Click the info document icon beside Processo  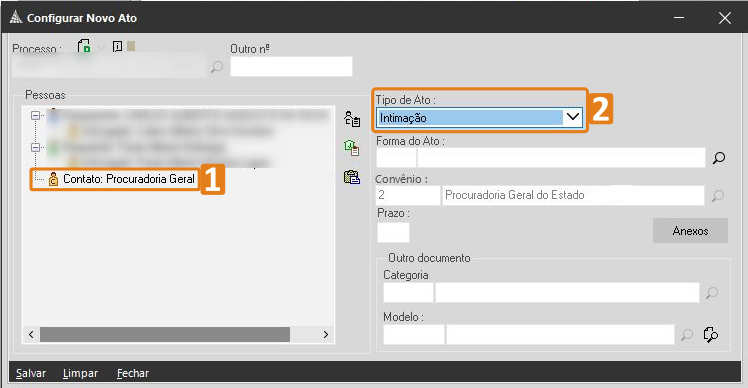117,46
